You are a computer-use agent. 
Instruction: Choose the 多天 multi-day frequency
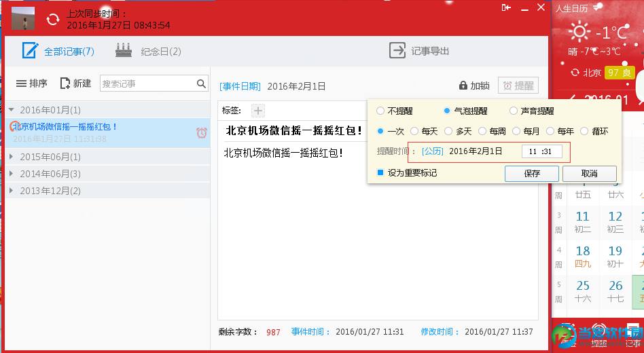[459, 131]
